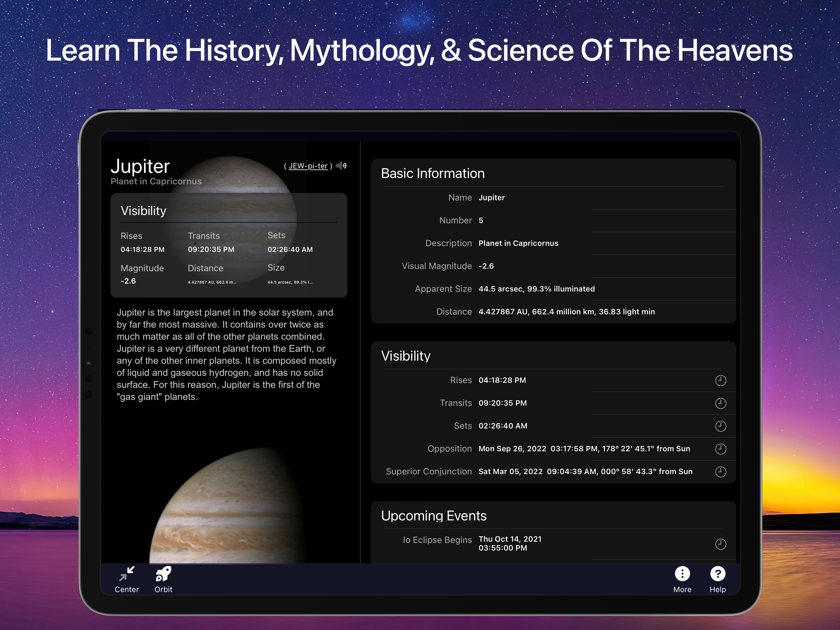Play Jupiter pronunciation speaker icon

(341, 166)
